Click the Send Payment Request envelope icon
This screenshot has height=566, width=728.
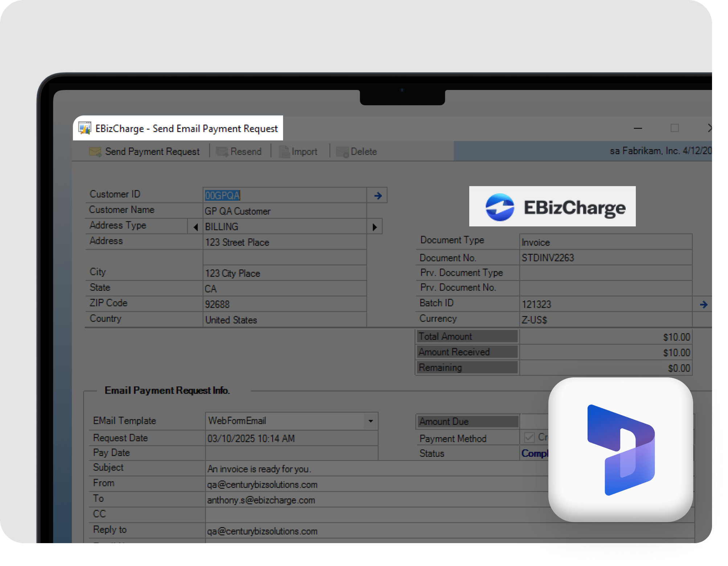click(x=95, y=152)
